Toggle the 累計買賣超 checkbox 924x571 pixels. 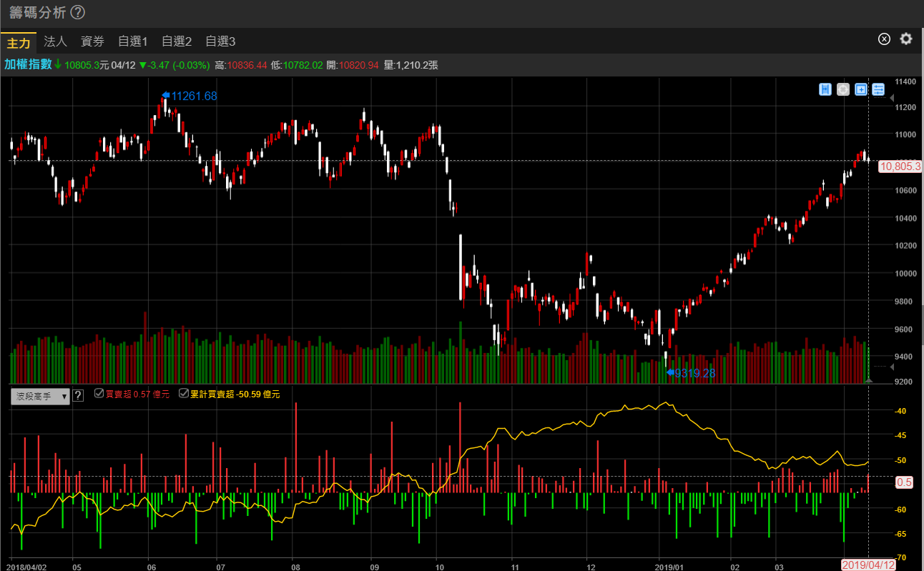coord(184,394)
